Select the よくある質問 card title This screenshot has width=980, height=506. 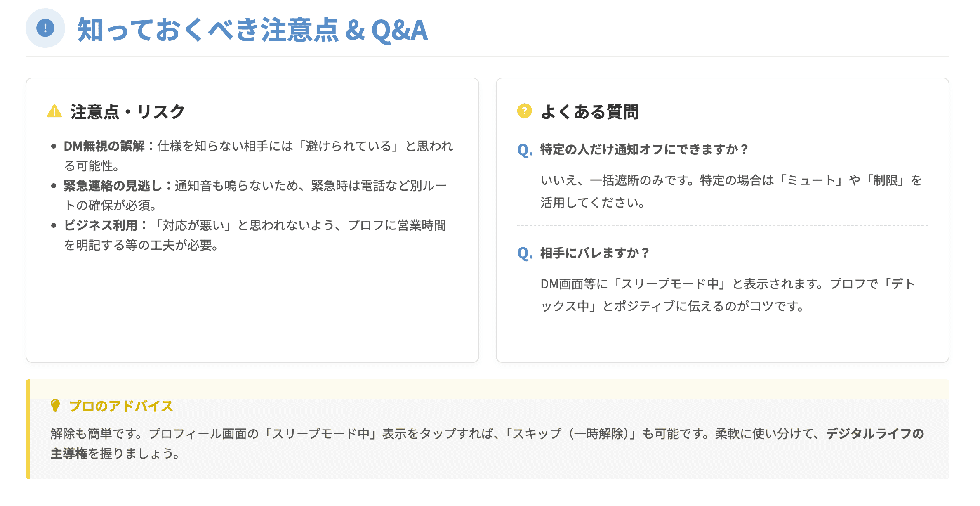point(590,112)
